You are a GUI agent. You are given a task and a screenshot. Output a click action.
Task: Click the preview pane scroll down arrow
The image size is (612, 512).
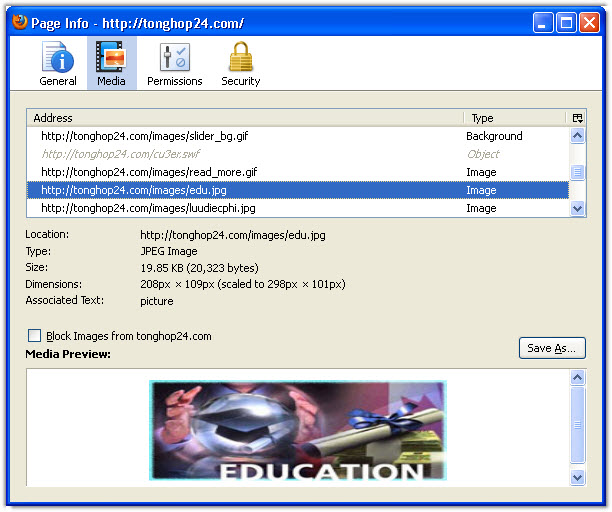coord(577,477)
